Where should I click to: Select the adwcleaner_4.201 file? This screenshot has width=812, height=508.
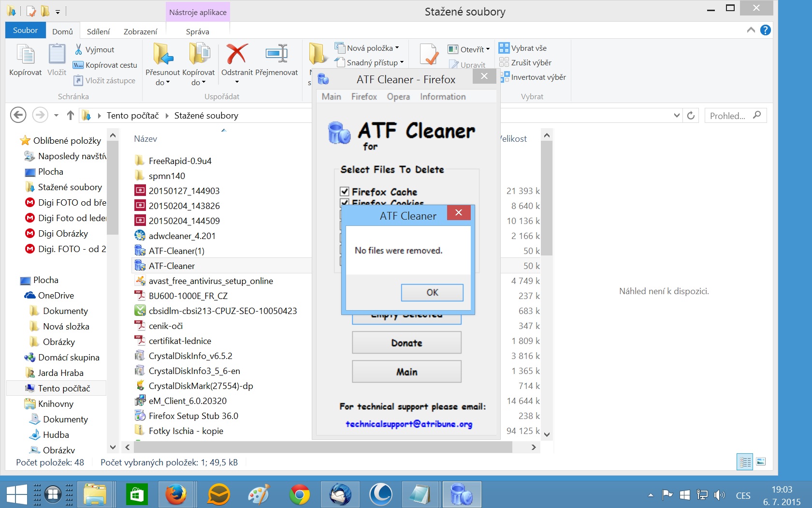point(182,236)
